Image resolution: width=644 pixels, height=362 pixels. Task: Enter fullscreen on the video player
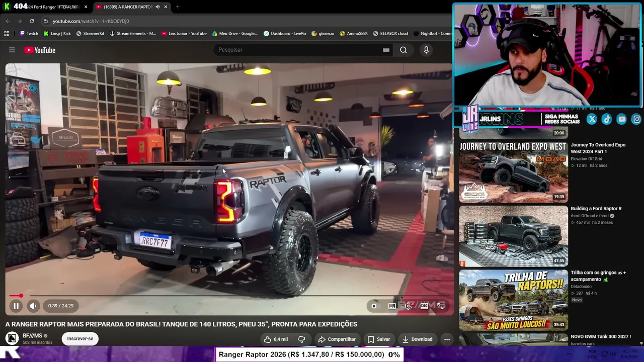441,306
